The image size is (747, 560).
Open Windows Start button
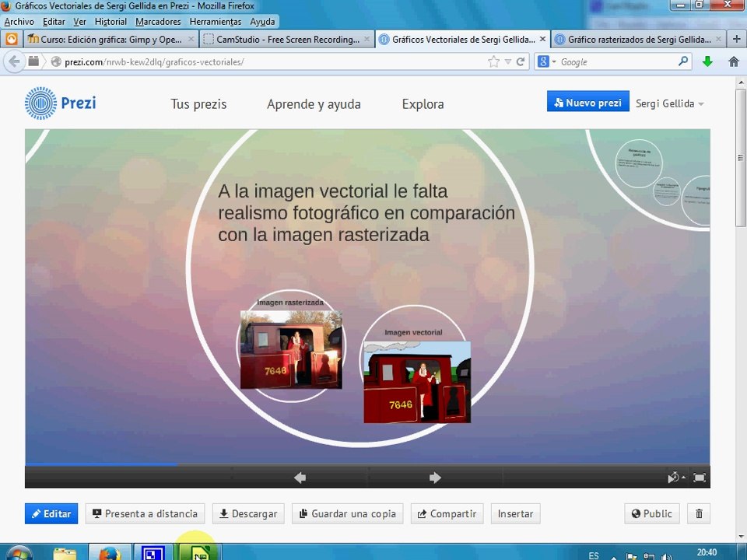[19, 553]
